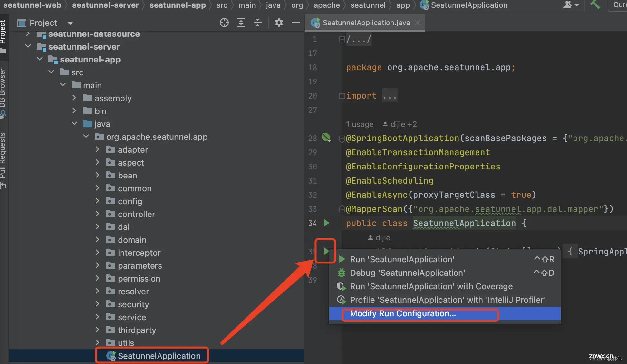This screenshot has width=627, height=364.
Task: Click the run gutter arrow on line 35
Action: point(326,251)
